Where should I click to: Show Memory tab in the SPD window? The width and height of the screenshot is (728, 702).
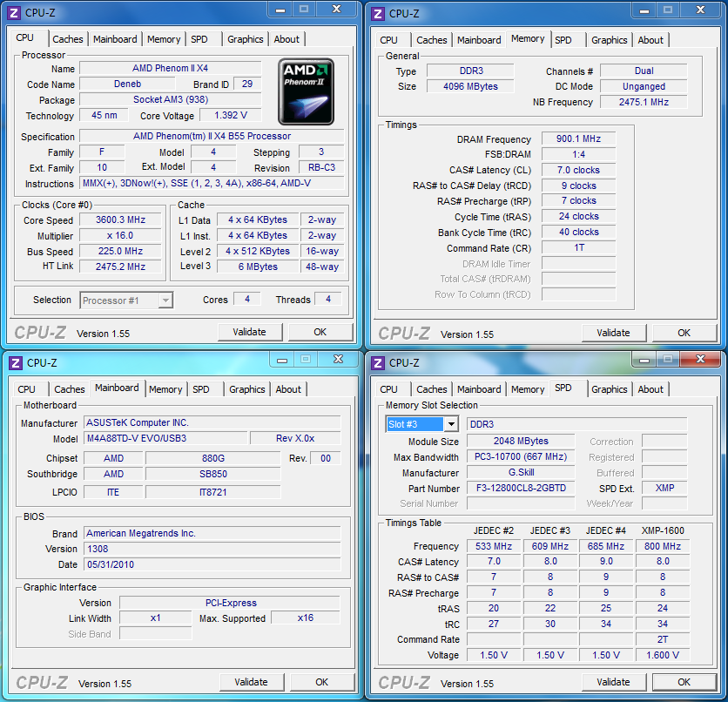point(528,389)
